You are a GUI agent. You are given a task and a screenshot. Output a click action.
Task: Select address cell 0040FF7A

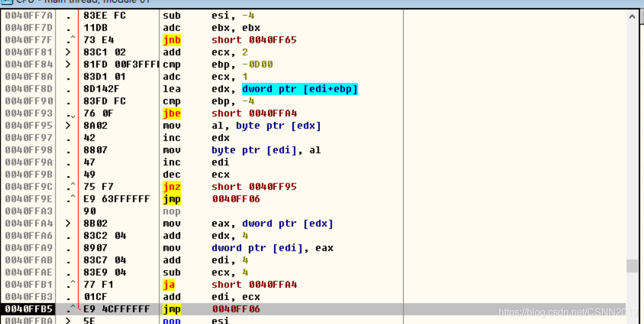pos(29,16)
